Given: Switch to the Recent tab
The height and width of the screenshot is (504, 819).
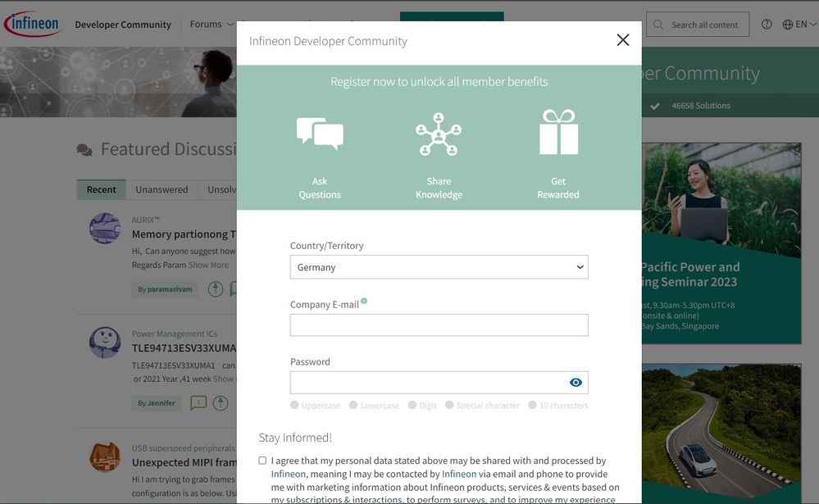Looking at the screenshot, I should (102, 189).
